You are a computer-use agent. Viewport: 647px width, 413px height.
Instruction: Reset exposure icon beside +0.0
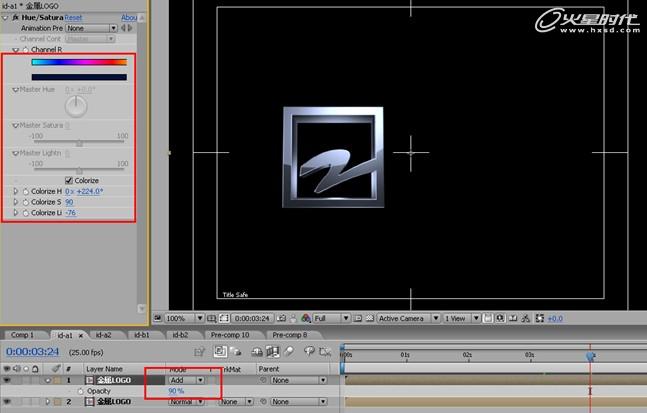tap(539, 318)
